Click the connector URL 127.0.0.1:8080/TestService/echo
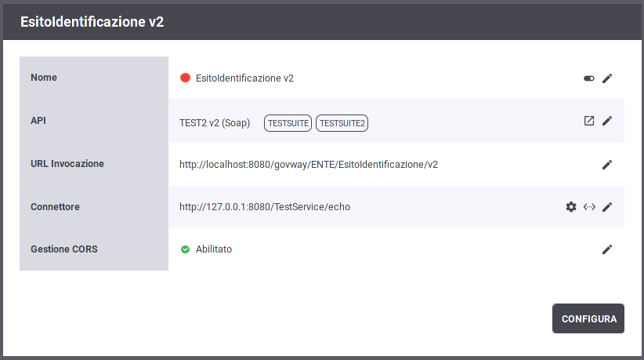Screen dimensions: 644x360 [x=265, y=207]
